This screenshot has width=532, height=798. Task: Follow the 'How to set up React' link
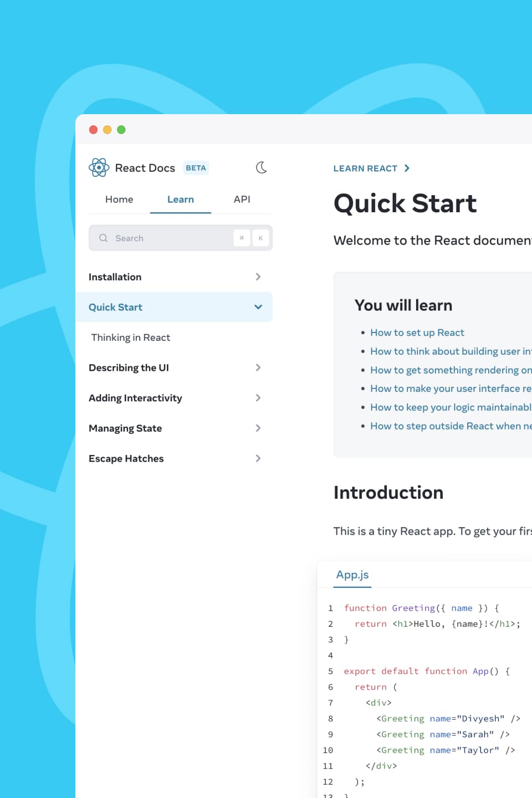(x=417, y=332)
